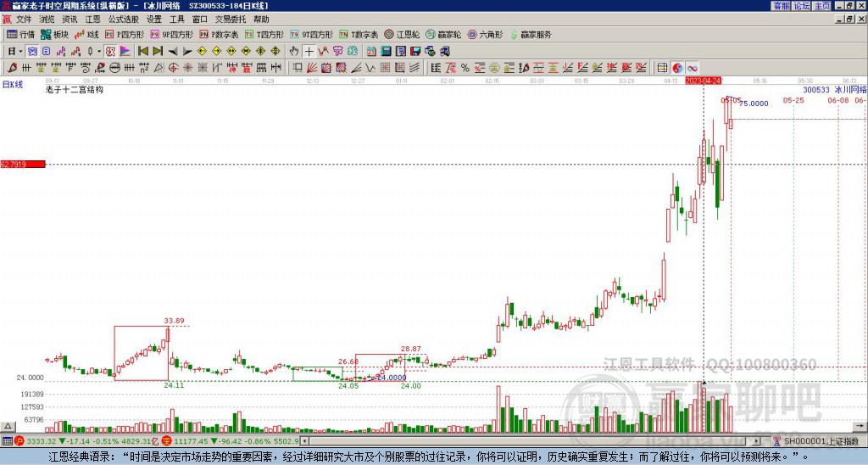Viewport: 868px width, 465px height.
Task: Open the T四方形 tool
Action: [264, 34]
